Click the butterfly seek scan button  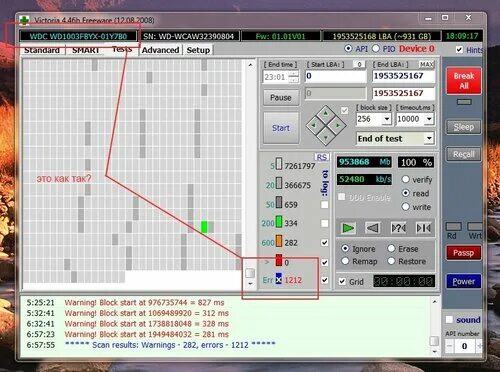[424, 228]
